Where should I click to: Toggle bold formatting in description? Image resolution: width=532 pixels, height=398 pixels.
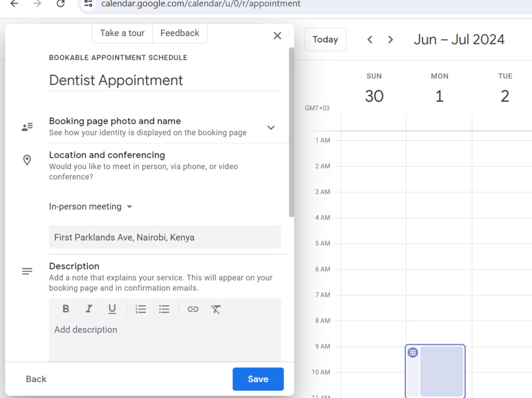point(65,309)
